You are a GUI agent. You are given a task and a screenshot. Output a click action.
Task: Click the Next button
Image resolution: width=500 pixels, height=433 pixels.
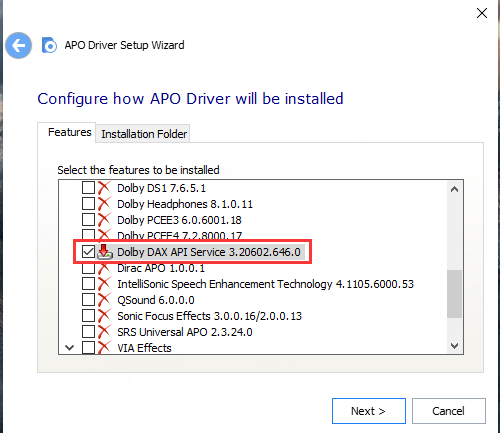click(x=369, y=411)
